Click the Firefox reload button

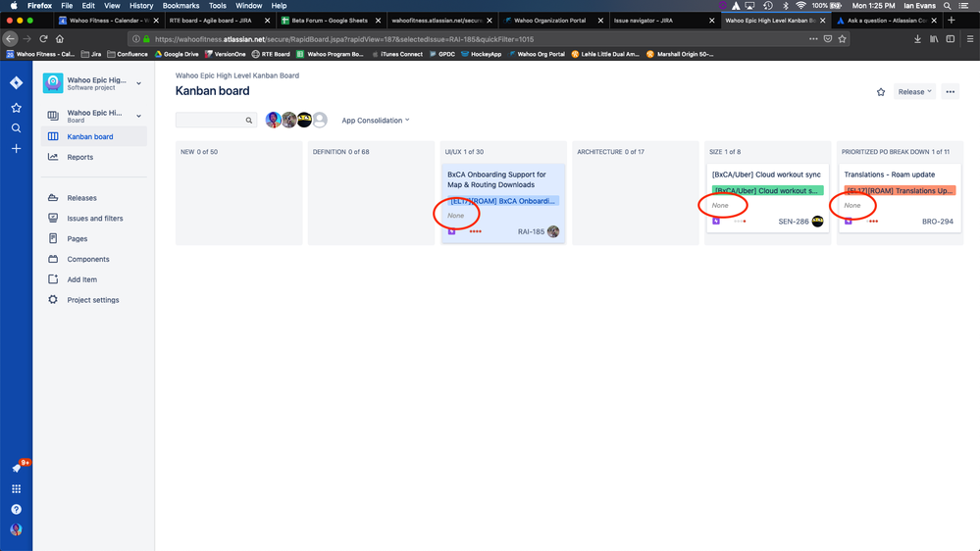coord(43,39)
